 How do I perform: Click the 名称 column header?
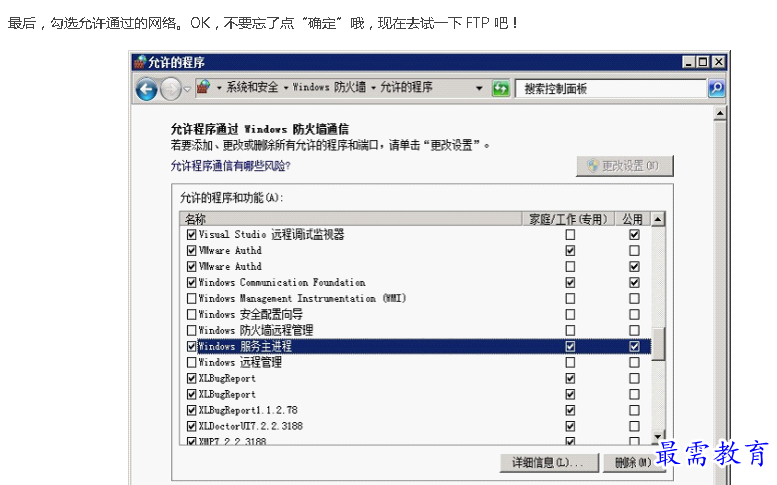(x=351, y=219)
